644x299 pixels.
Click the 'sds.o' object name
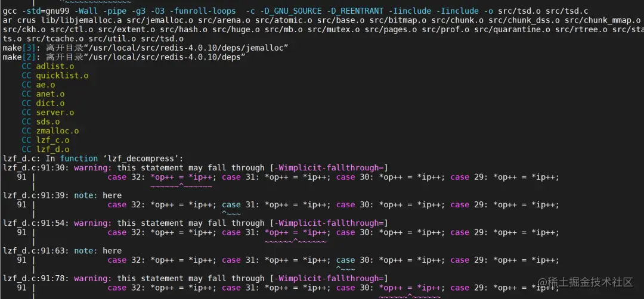pyautogui.click(x=48, y=122)
